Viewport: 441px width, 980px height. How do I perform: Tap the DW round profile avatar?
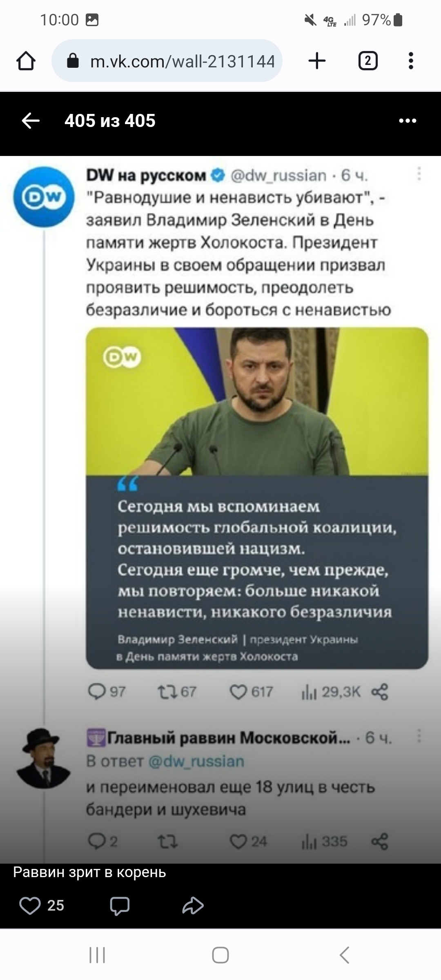point(44,197)
